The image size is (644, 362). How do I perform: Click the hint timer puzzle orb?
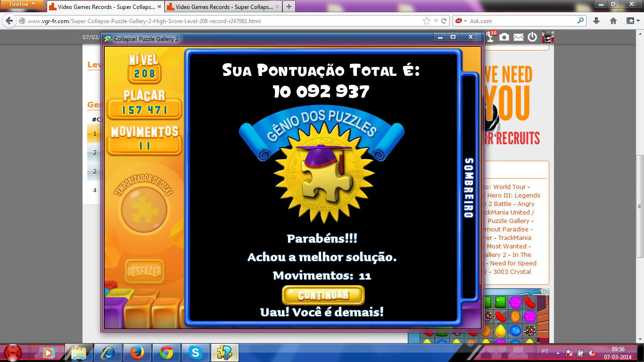click(x=144, y=208)
